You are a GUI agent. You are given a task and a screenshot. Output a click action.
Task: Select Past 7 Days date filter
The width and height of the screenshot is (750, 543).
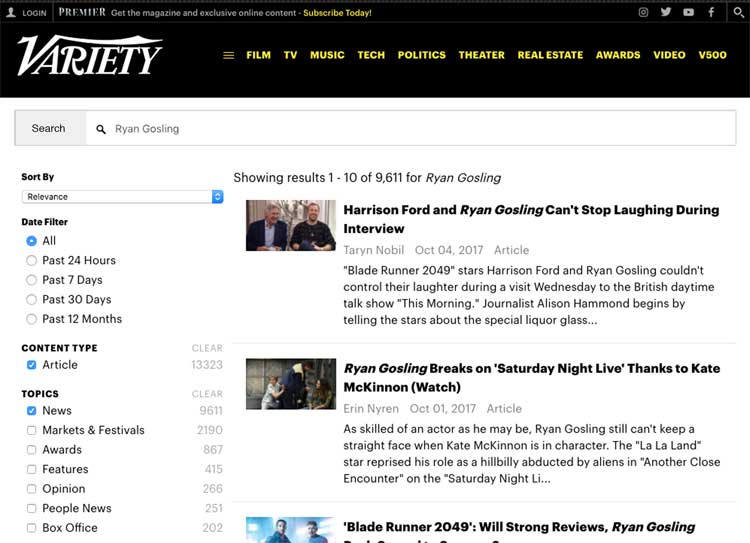pyautogui.click(x=32, y=280)
